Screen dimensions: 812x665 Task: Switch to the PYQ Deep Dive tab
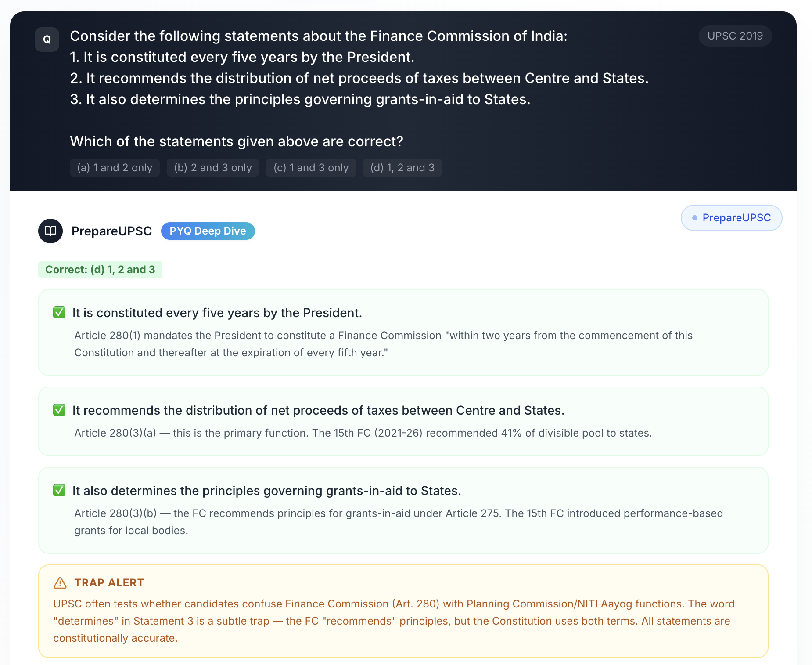pyautogui.click(x=208, y=231)
